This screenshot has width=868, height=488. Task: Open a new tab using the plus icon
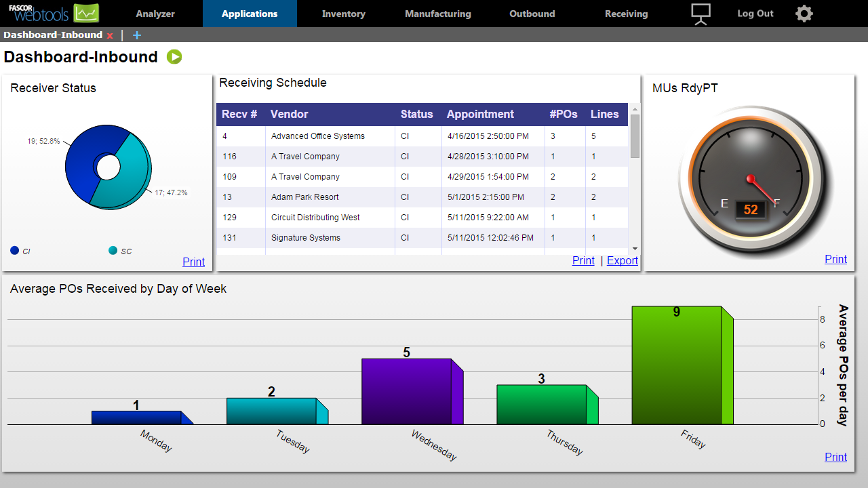(136, 35)
